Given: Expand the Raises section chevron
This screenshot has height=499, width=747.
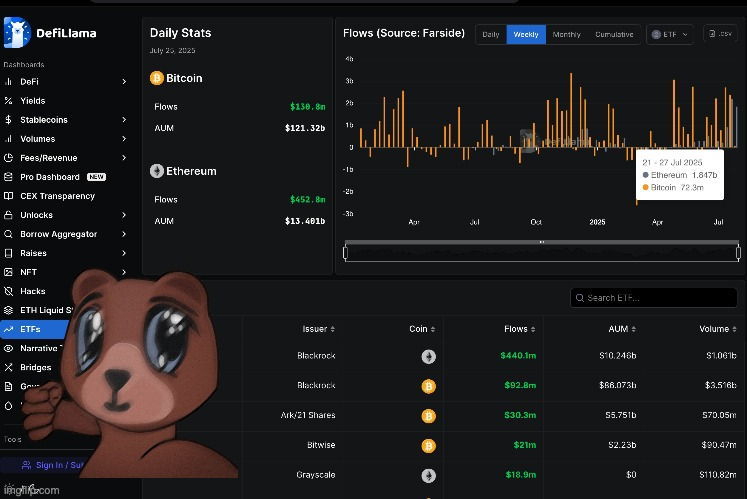Looking at the screenshot, I should [x=124, y=253].
